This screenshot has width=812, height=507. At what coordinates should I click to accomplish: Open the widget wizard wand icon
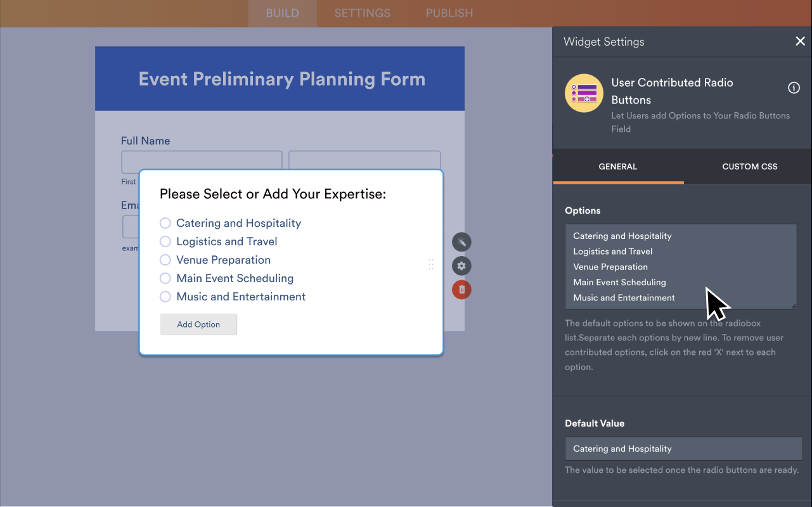point(461,241)
